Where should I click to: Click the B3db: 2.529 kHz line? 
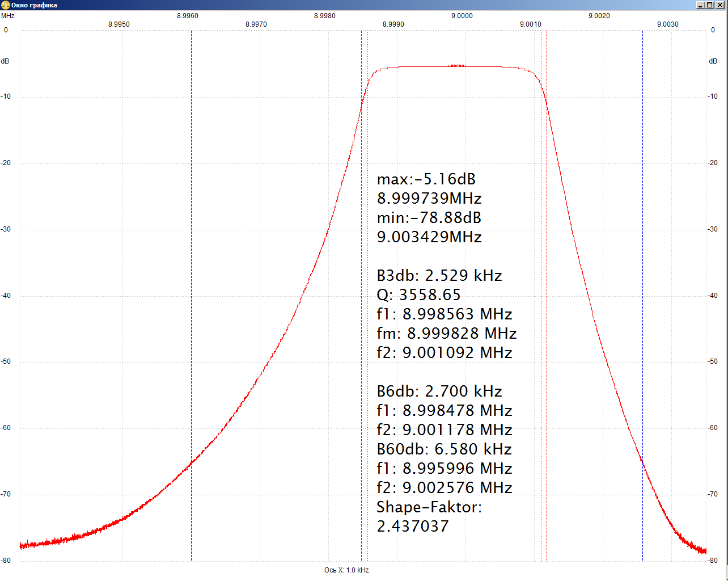tap(439, 276)
